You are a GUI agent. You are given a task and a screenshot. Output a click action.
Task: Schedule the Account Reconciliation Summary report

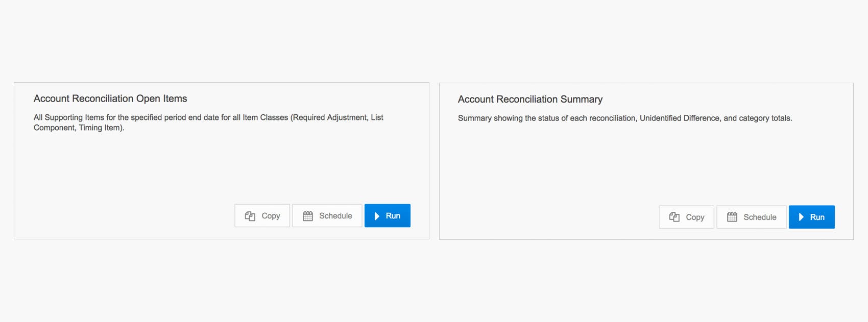pos(752,217)
